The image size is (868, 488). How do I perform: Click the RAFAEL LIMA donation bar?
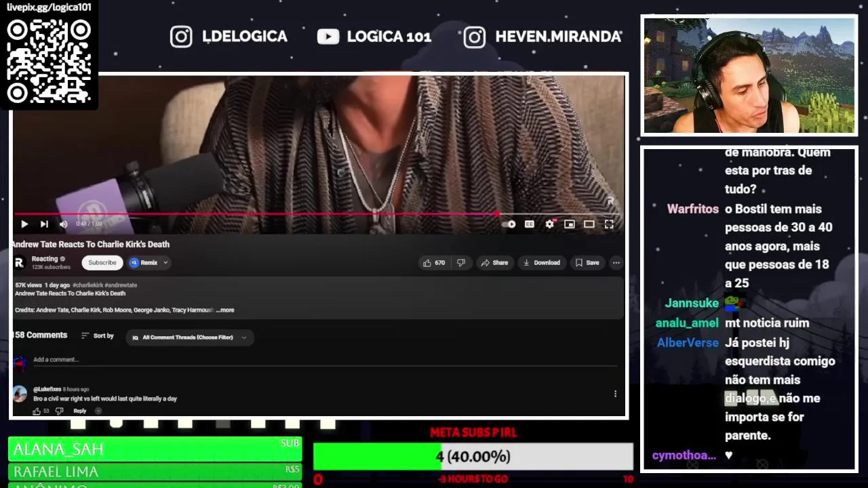(x=155, y=471)
